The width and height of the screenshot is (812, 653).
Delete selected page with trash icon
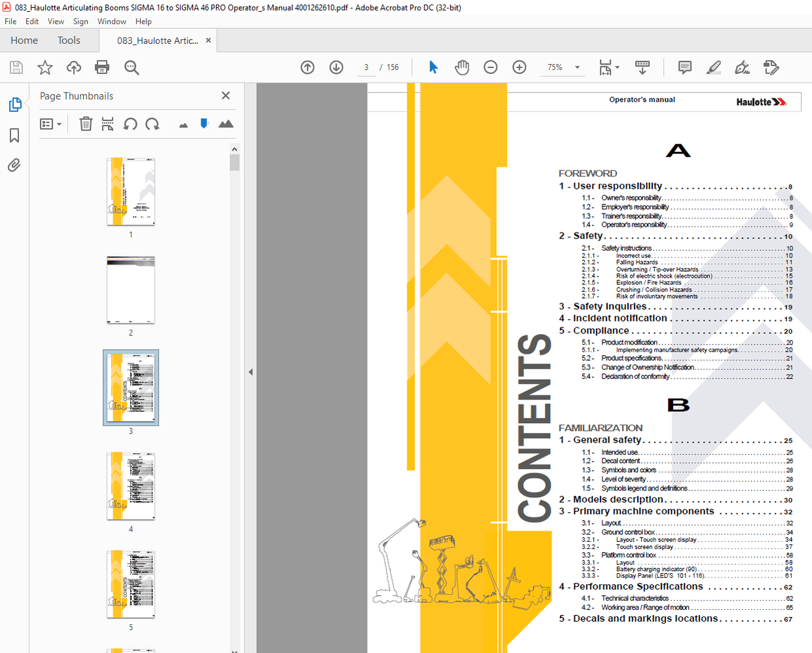click(x=86, y=124)
